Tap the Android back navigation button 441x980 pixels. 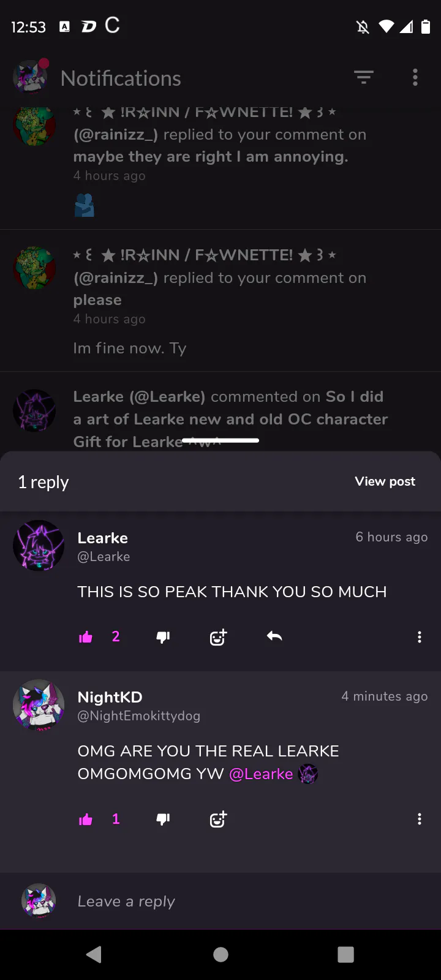pyautogui.click(x=94, y=954)
